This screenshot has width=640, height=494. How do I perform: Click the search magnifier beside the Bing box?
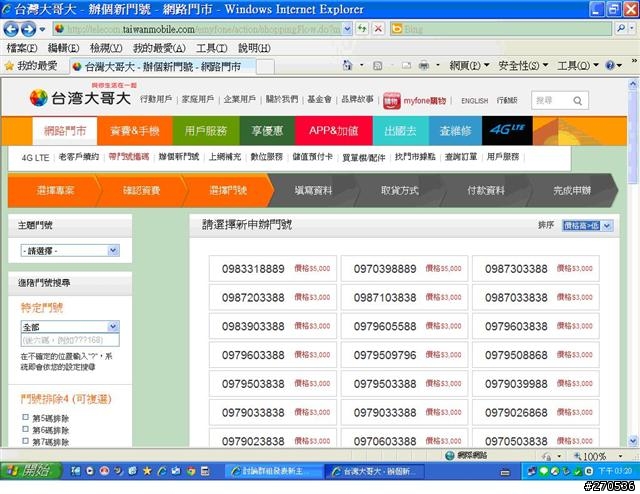(x=621, y=29)
